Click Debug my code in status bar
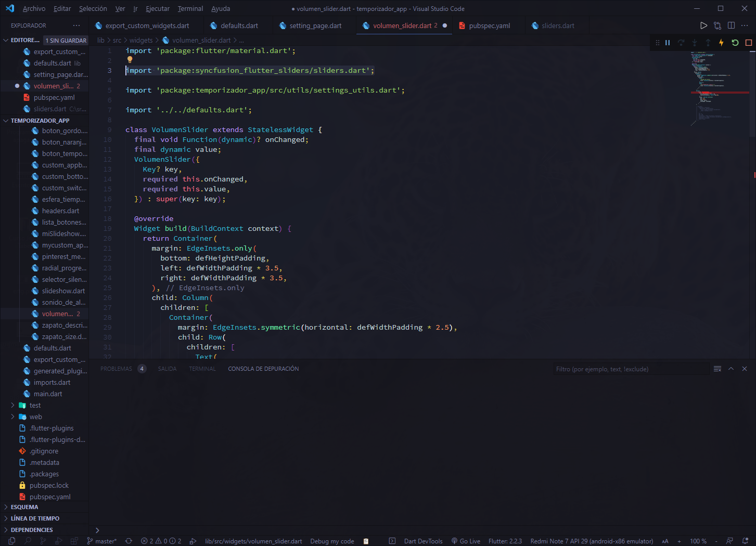The height and width of the screenshot is (546, 756). tap(332, 541)
